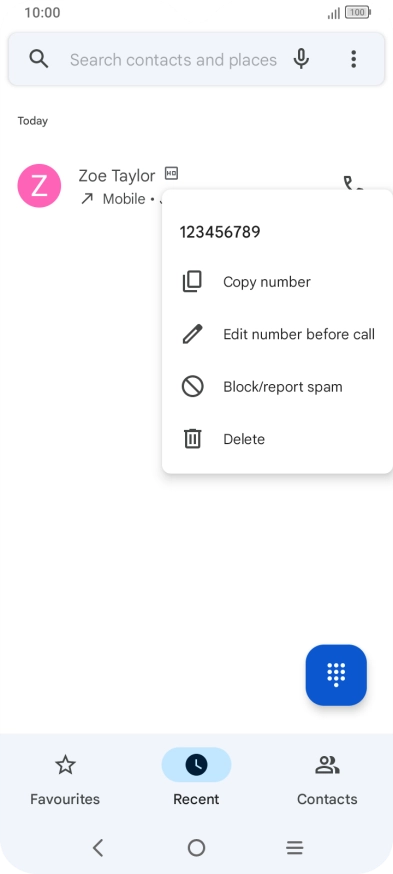Select Zoe Taylor's pink Z avatar
Viewport: 393px width, 874px height.
39,186
